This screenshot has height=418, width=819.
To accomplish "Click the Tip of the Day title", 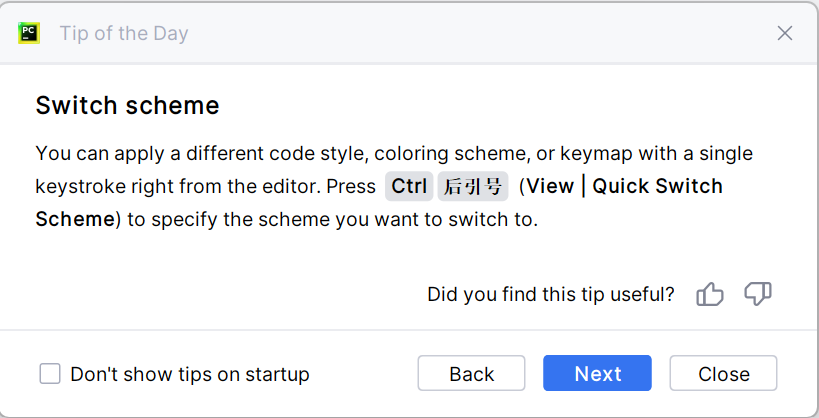I will click(124, 33).
